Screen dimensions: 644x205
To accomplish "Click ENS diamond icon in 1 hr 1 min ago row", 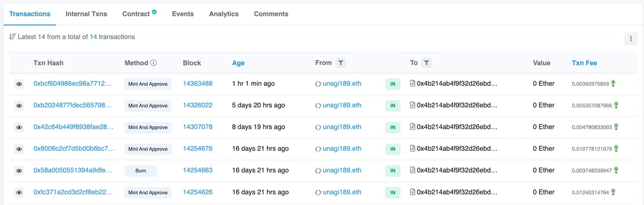I will [x=318, y=84].
